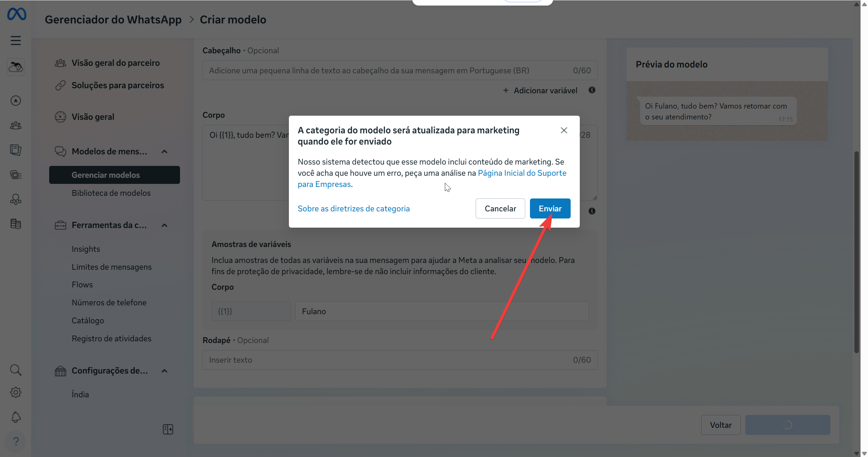The width and height of the screenshot is (868, 457).
Task: Open the help question mark icon
Action: click(16, 441)
